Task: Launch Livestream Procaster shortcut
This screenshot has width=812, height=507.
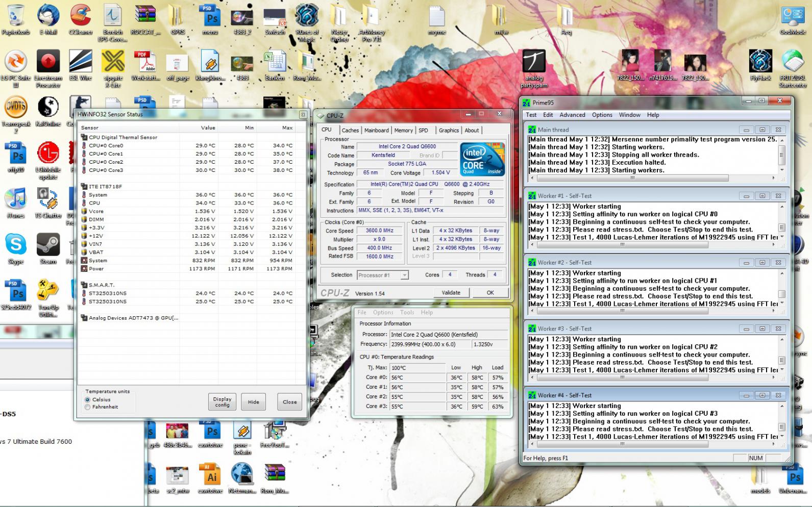Action: [48, 68]
